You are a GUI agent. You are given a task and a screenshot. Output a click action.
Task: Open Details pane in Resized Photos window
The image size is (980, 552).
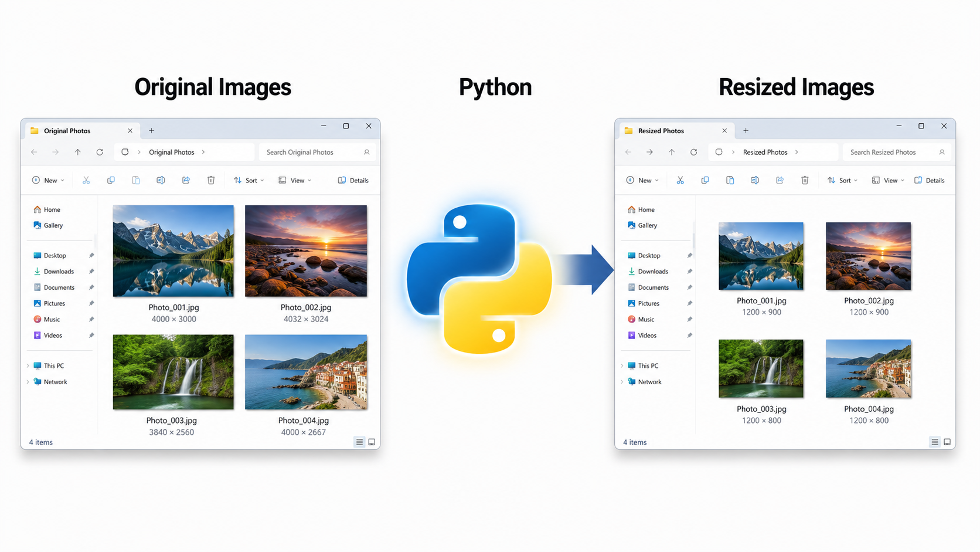(x=930, y=180)
